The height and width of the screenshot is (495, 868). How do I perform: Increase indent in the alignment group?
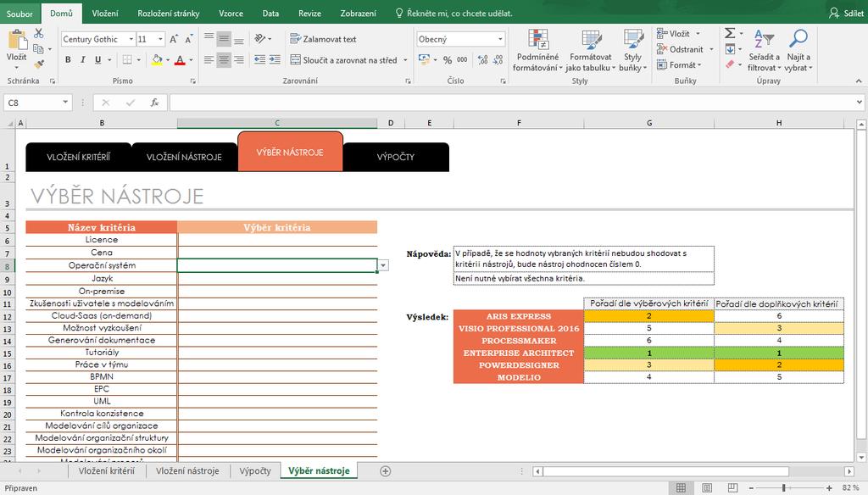(275, 60)
